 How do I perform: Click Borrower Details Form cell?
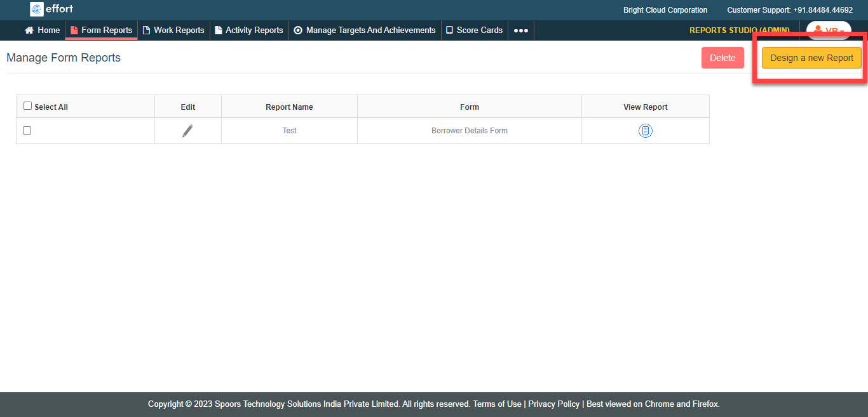tap(469, 131)
